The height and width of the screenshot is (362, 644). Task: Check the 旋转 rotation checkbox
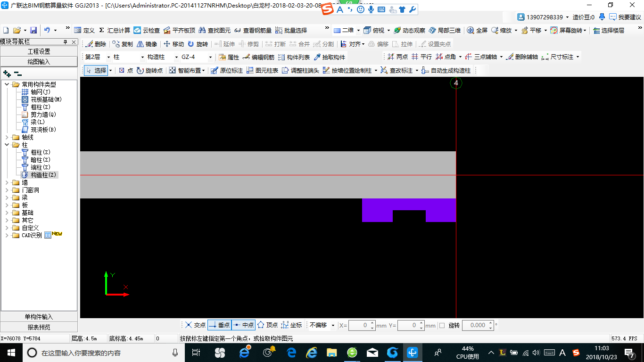pyautogui.click(x=442, y=325)
